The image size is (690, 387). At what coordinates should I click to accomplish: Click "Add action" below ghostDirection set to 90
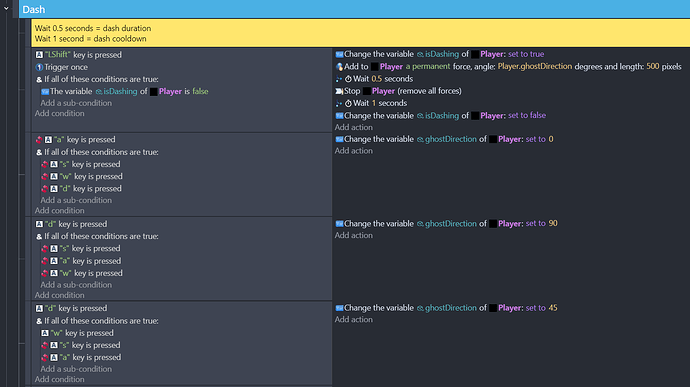point(353,235)
